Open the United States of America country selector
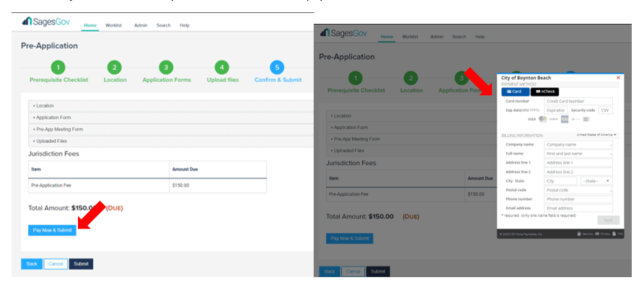Viewport: 644px width, 293px height. pos(596,135)
